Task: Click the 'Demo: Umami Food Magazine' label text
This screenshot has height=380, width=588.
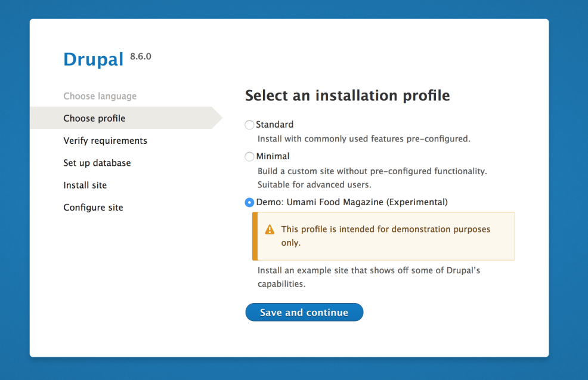Action: (352, 202)
